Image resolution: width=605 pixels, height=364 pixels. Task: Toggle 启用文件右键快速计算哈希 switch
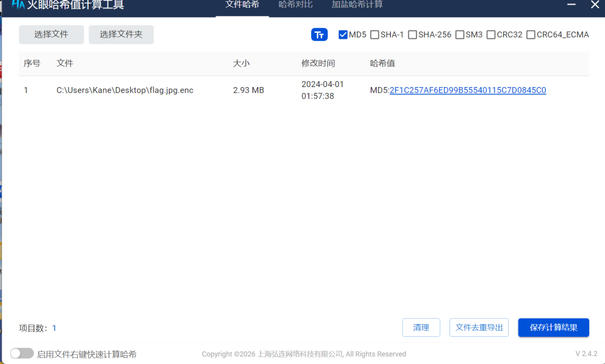(x=22, y=353)
